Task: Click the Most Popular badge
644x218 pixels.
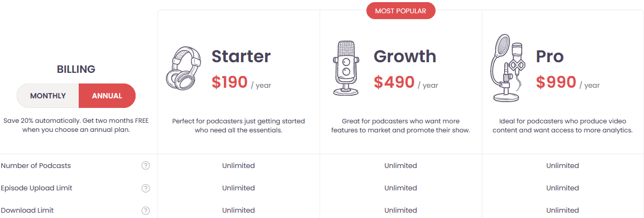Action: point(400,11)
